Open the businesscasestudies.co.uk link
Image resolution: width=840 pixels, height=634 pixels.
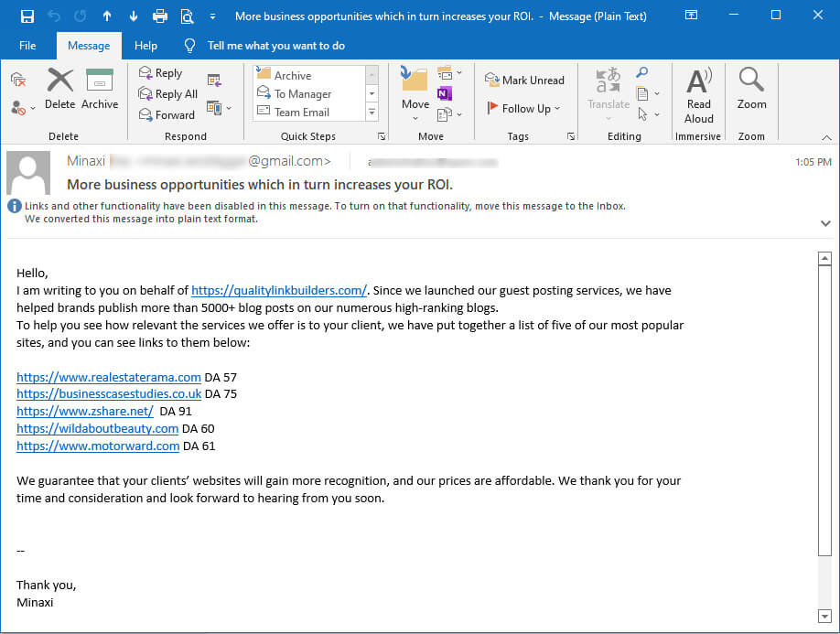pyautogui.click(x=109, y=393)
